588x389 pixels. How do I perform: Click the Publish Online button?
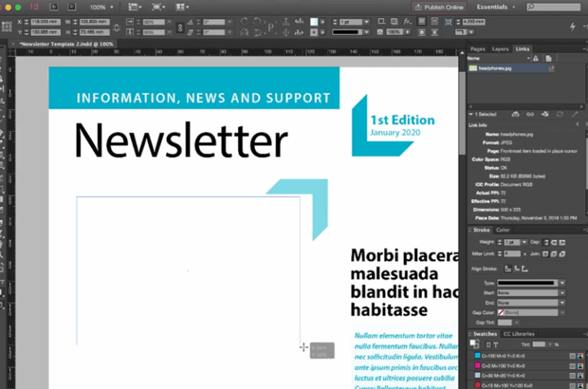click(439, 7)
